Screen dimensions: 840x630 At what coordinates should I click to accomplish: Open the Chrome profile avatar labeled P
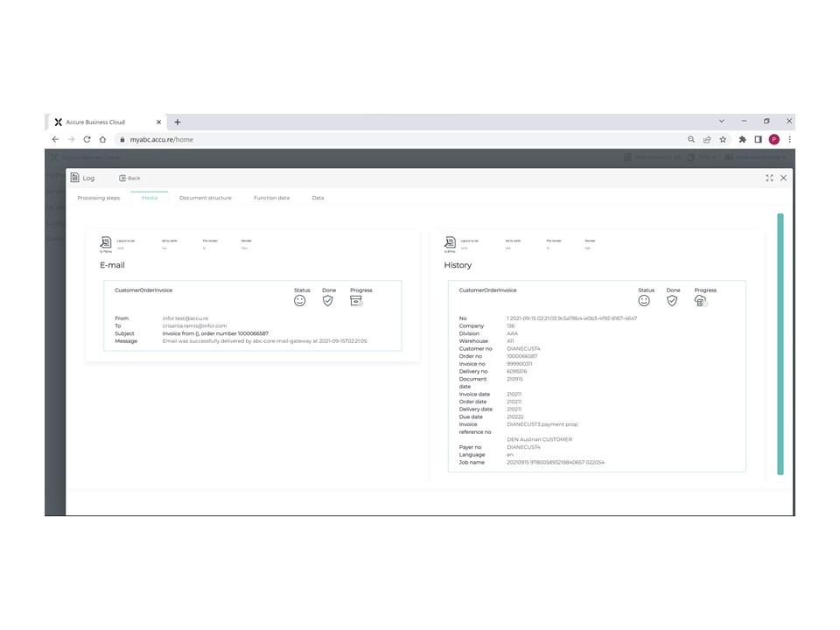point(773,139)
